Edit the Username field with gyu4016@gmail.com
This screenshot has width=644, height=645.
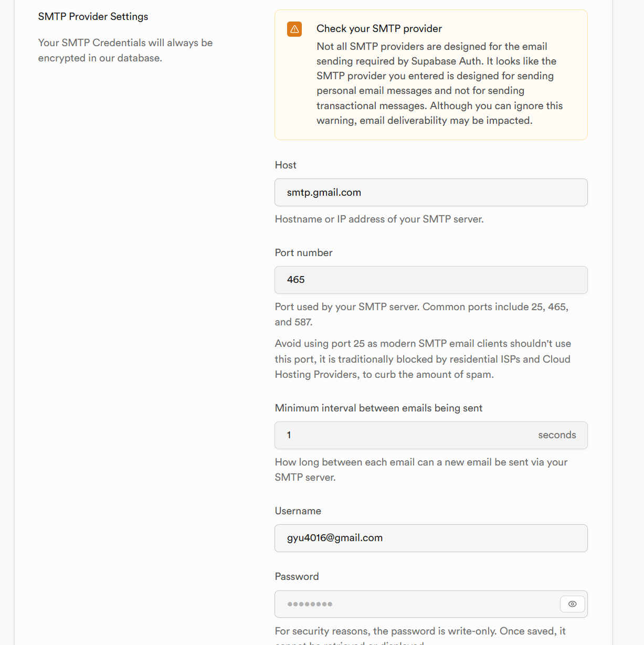click(x=430, y=538)
